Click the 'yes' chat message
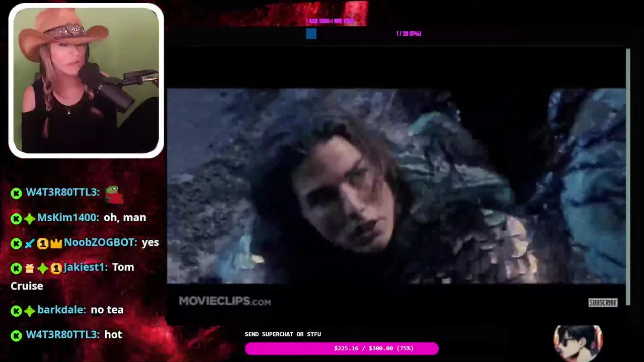 point(150,242)
